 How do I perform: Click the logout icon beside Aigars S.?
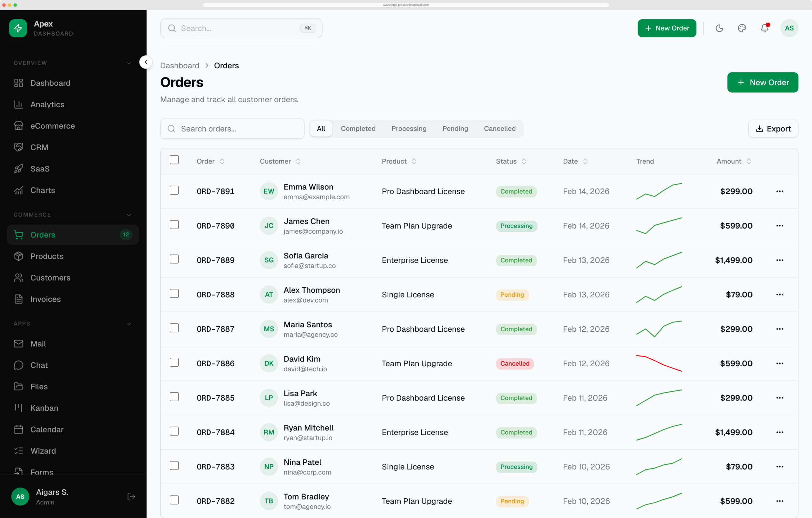pyautogui.click(x=131, y=496)
